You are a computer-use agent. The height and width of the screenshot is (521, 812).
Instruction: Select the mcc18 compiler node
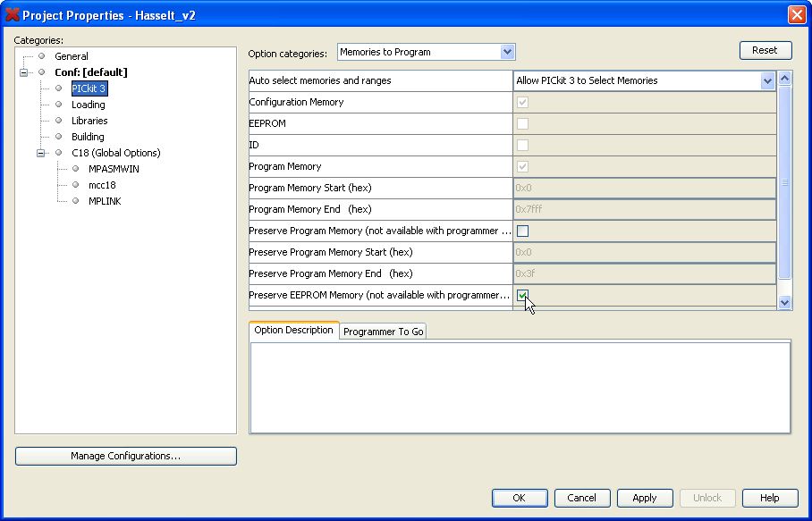pos(102,185)
